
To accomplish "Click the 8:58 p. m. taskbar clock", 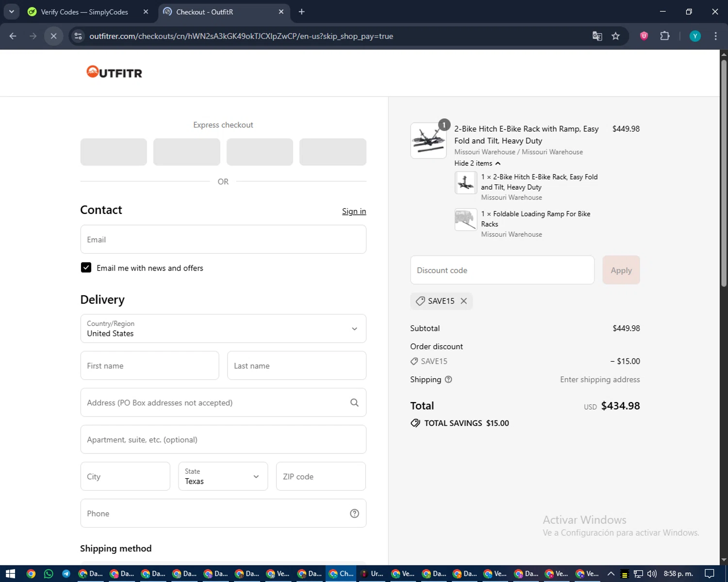I will tap(678, 574).
